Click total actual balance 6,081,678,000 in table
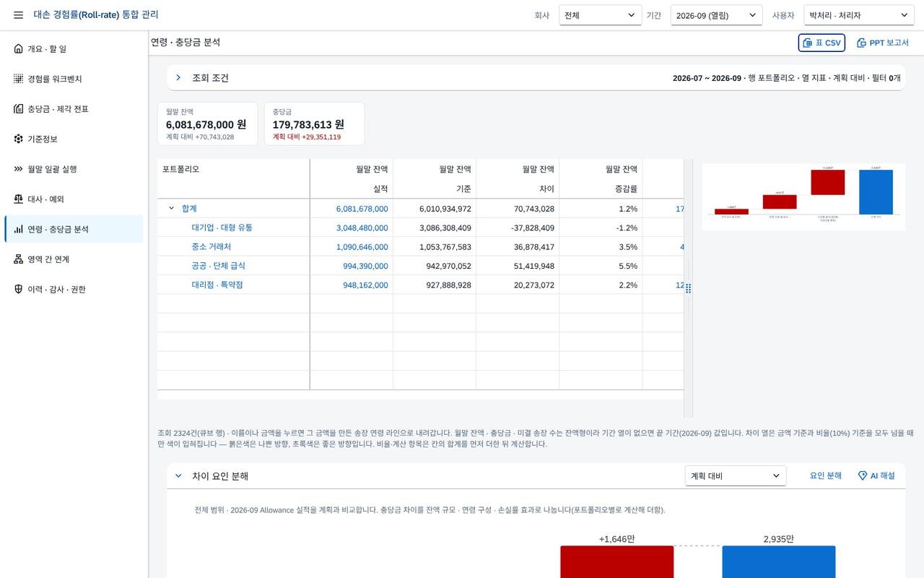924x578 pixels. point(362,209)
